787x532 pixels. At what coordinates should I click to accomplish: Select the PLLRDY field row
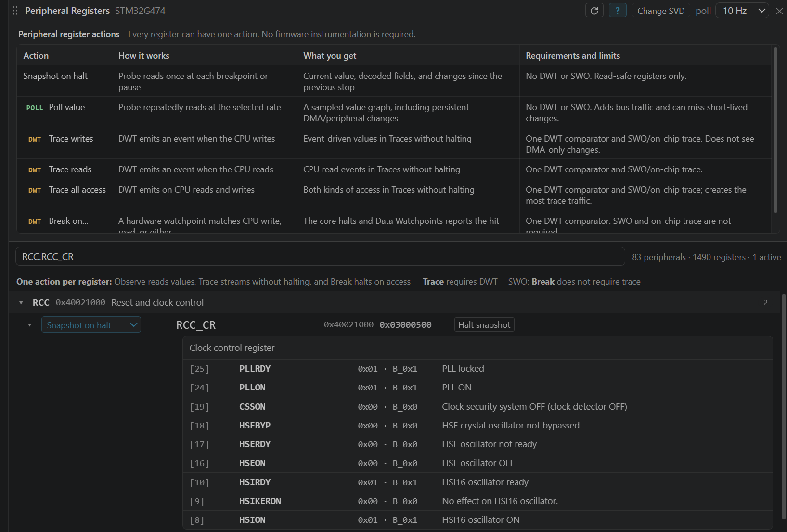tap(477, 369)
